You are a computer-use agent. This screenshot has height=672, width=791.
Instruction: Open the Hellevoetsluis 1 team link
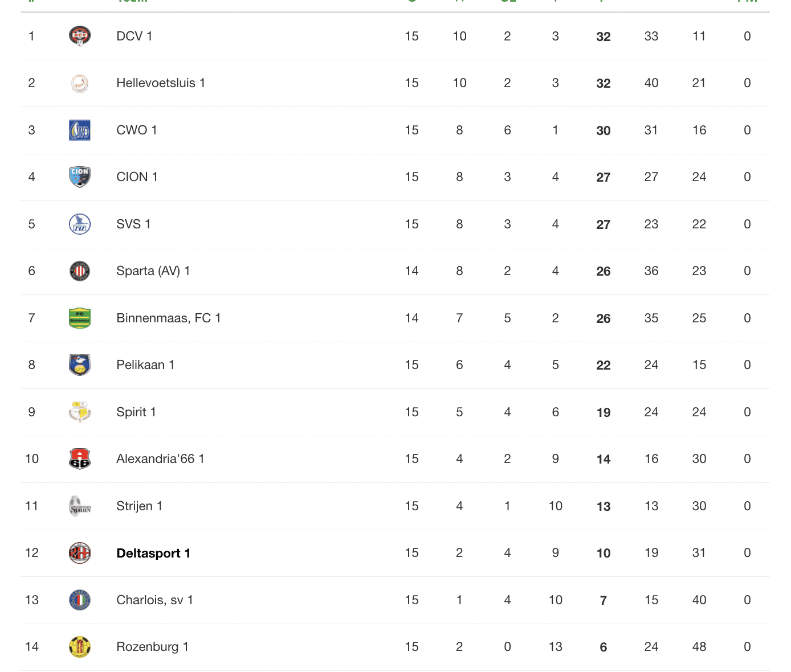pos(161,83)
